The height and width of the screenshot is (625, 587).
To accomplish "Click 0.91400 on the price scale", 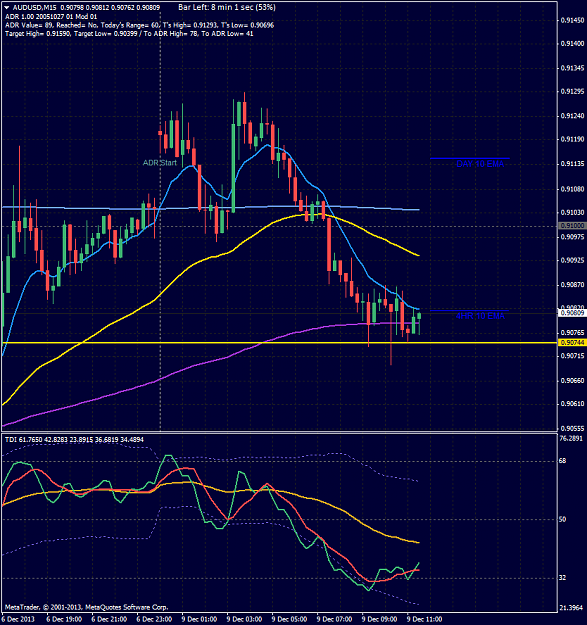I will (572, 43).
